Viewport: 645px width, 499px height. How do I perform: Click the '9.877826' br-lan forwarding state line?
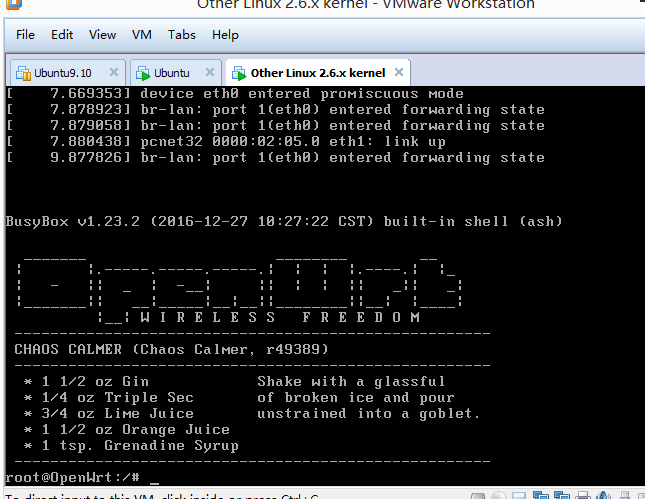[276, 158]
